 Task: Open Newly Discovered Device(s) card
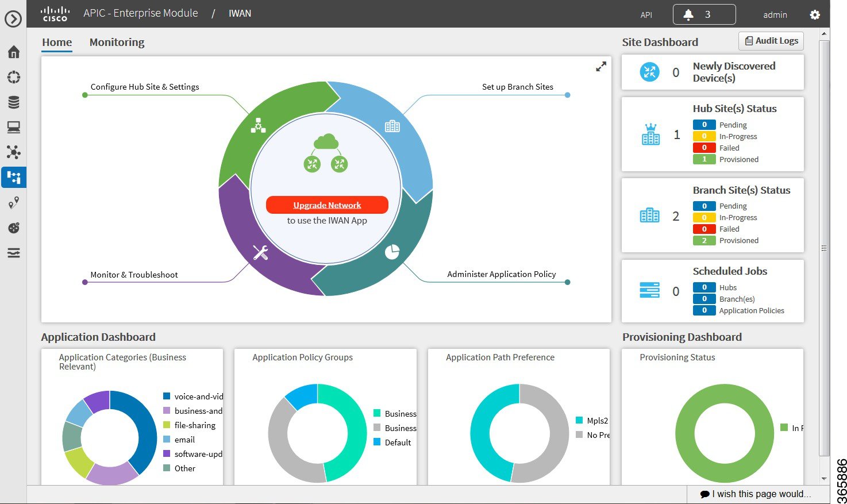pyautogui.click(x=713, y=72)
